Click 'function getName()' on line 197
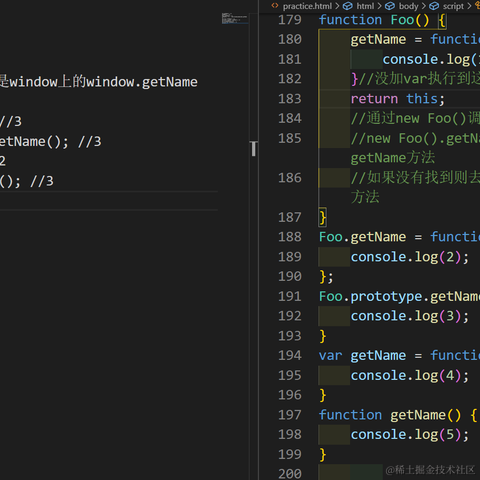 coord(390,415)
